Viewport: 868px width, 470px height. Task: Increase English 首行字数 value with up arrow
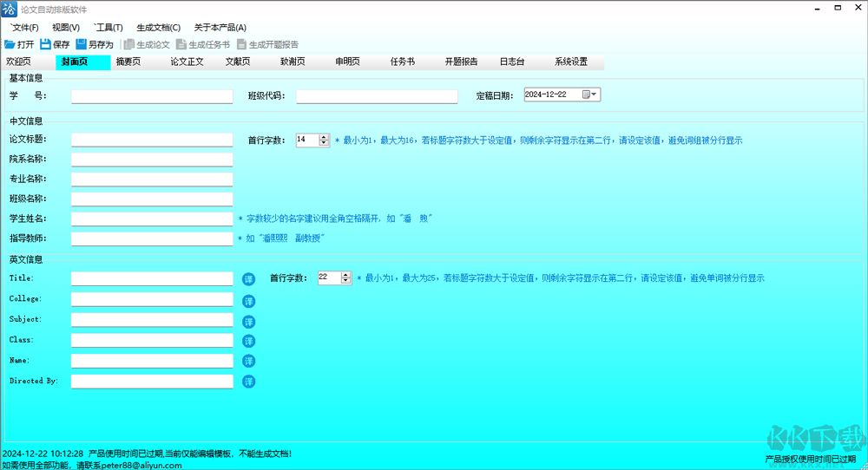[x=346, y=275]
